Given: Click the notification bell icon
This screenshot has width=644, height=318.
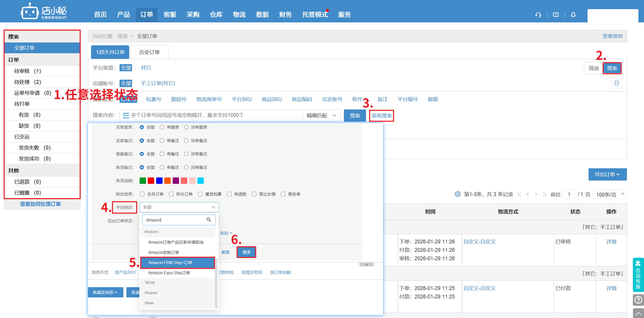Looking at the screenshot, I should [x=573, y=15].
